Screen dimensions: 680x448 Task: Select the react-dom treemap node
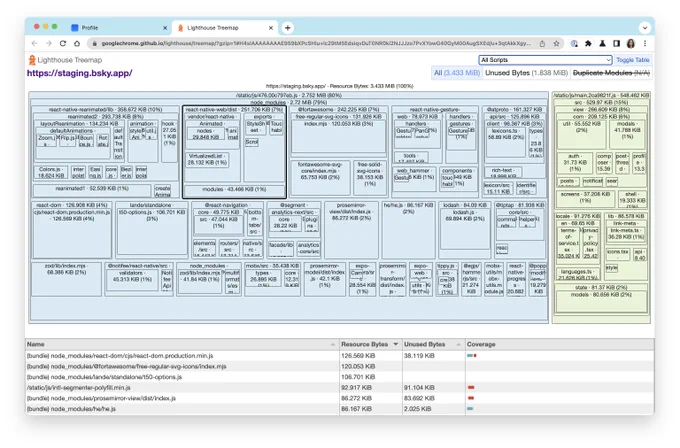pyautogui.click(x=72, y=205)
